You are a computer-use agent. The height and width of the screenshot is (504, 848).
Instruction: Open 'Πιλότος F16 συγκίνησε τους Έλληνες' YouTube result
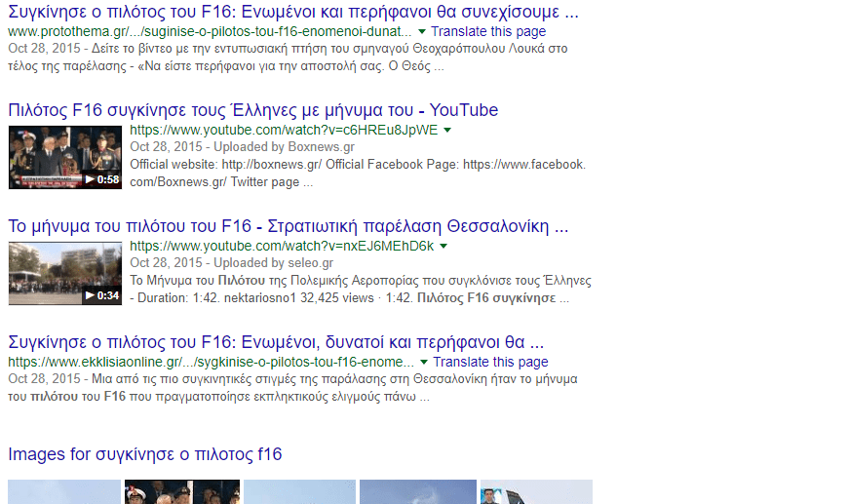(253, 110)
